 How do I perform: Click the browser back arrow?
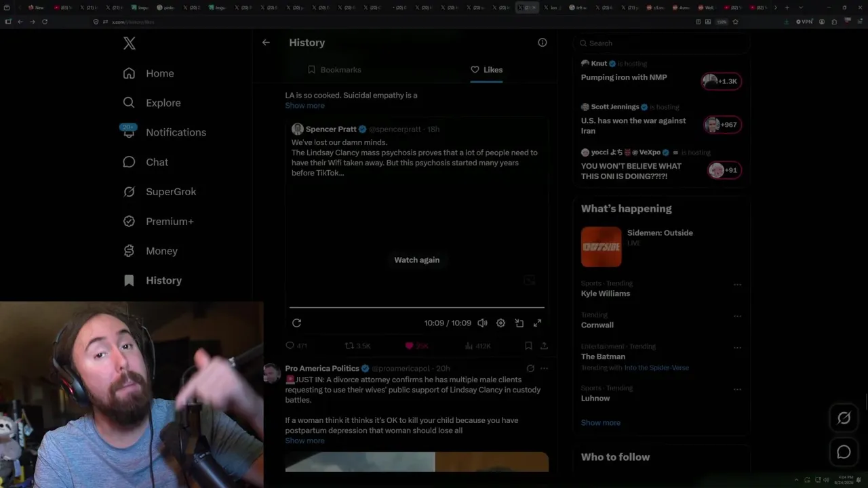click(20, 22)
